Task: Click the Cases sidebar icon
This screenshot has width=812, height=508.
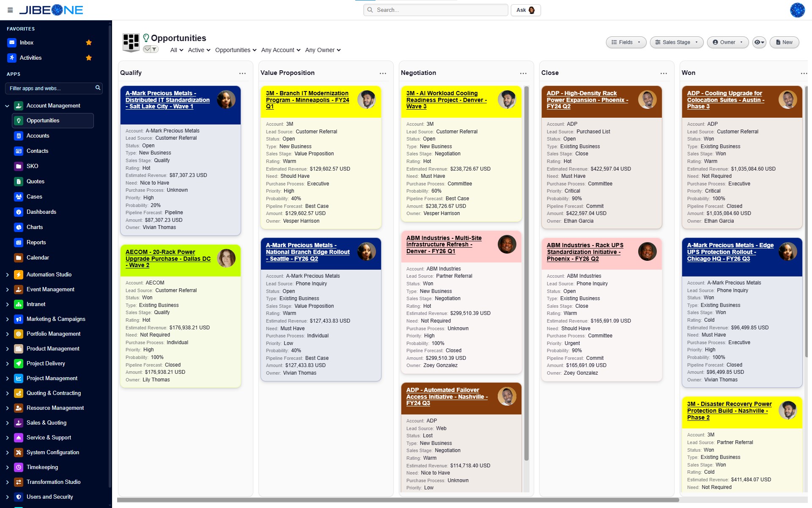Action: (19, 197)
